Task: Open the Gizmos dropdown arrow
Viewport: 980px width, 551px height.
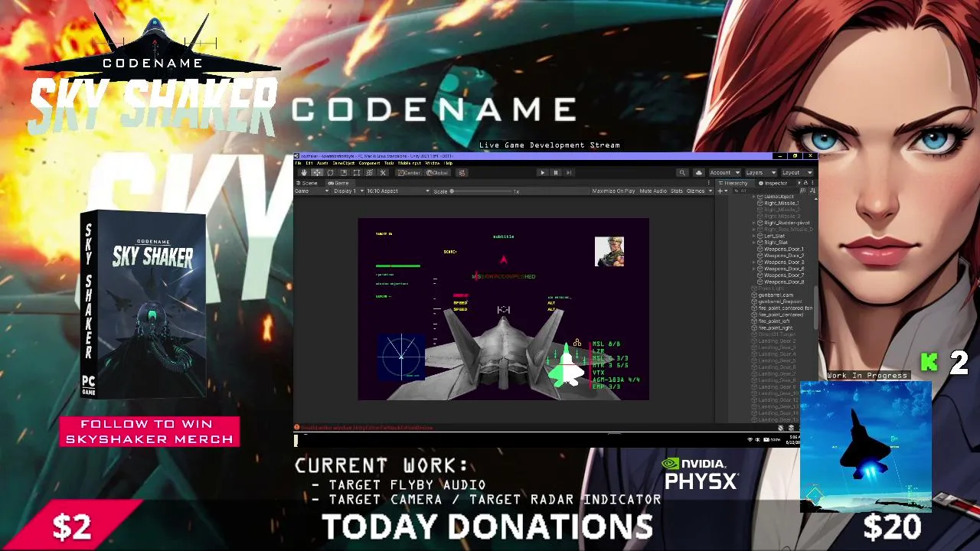Action: pyautogui.click(x=710, y=191)
